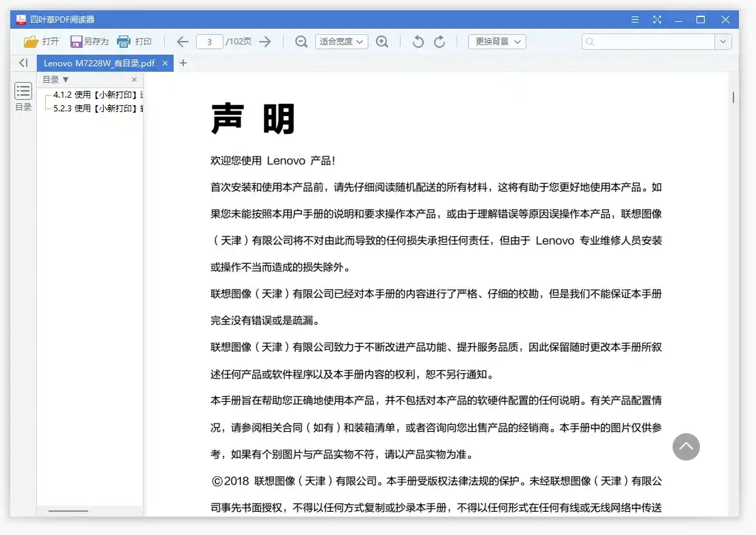This screenshot has width=756, height=535.
Task: Rotate page counterclockwise
Action: point(418,42)
